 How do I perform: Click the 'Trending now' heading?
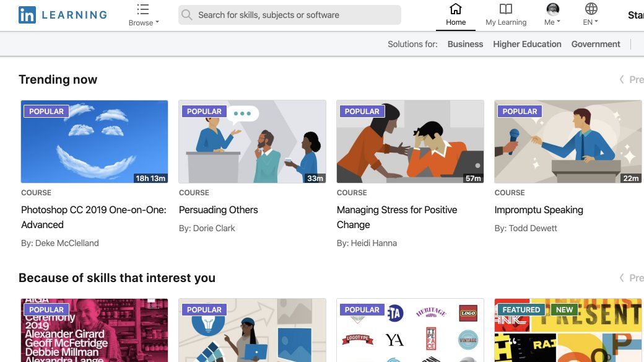(x=58, y=79)
